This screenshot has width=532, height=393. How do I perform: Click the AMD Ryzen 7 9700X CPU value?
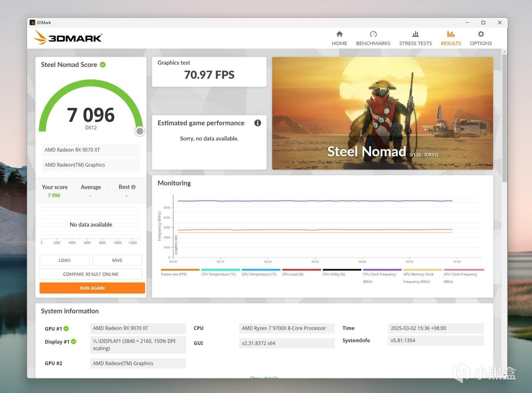tap(287, 328)
